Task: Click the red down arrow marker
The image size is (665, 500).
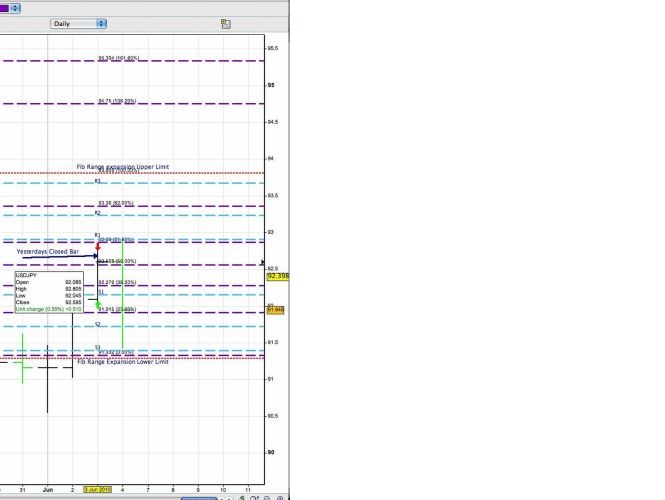Action: [x=98, y=245]
